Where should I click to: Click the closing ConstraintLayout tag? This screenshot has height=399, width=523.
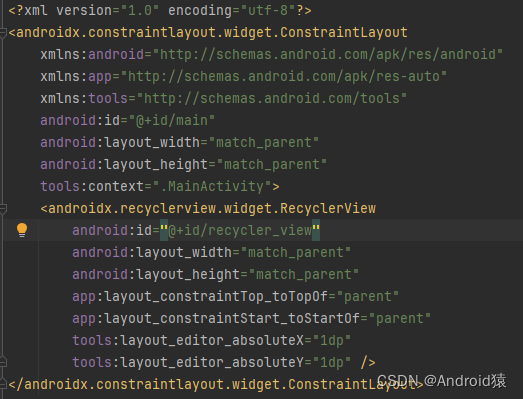pyautogui.click(x=216, y=384)
